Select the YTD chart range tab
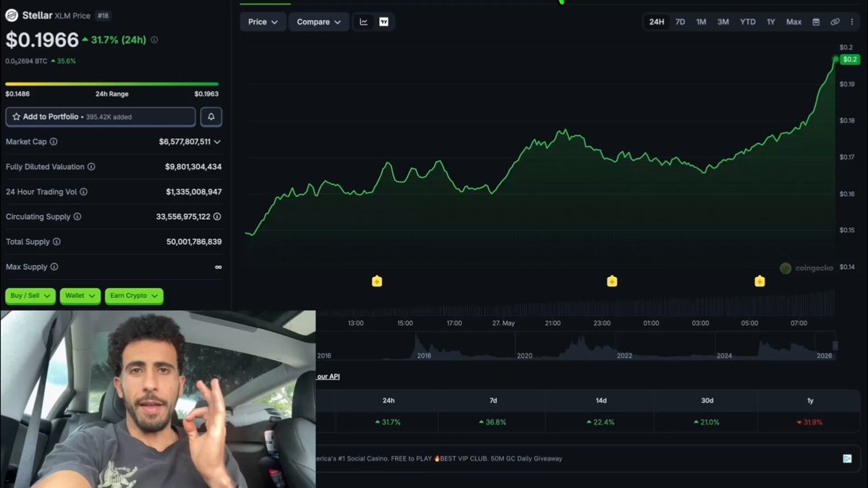Image resolution: width=868 pixels, height=488 pixels. click(748, 22)
